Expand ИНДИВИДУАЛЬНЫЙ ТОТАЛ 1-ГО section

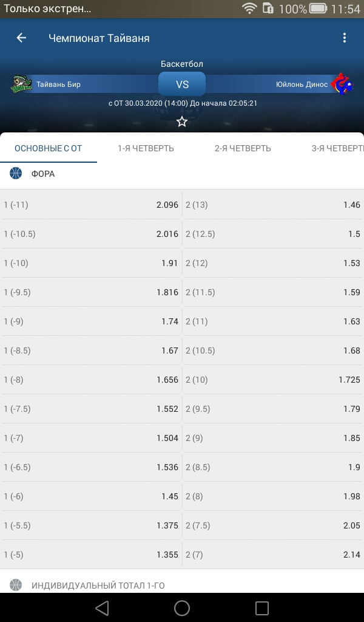182,585
